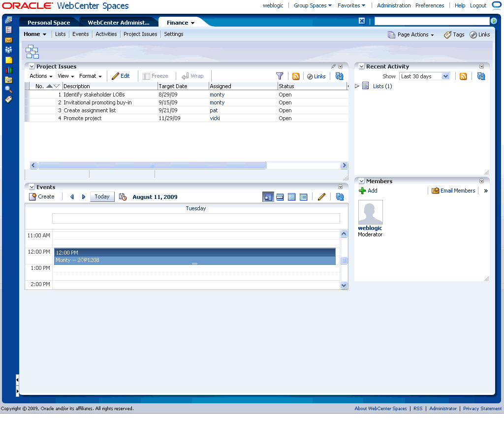The height and width of the screenshot is (422, 504).
Task: Switch Events calendar to day view
Action: pyautogui.click(x=268, y=197)
